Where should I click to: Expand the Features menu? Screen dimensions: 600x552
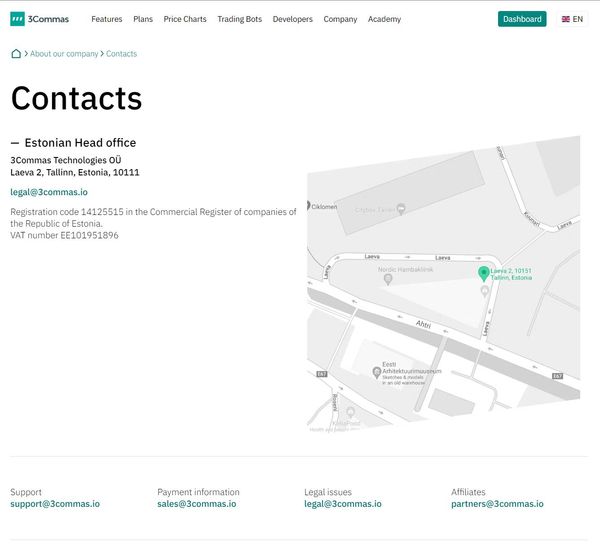click(x=106, y=19)
